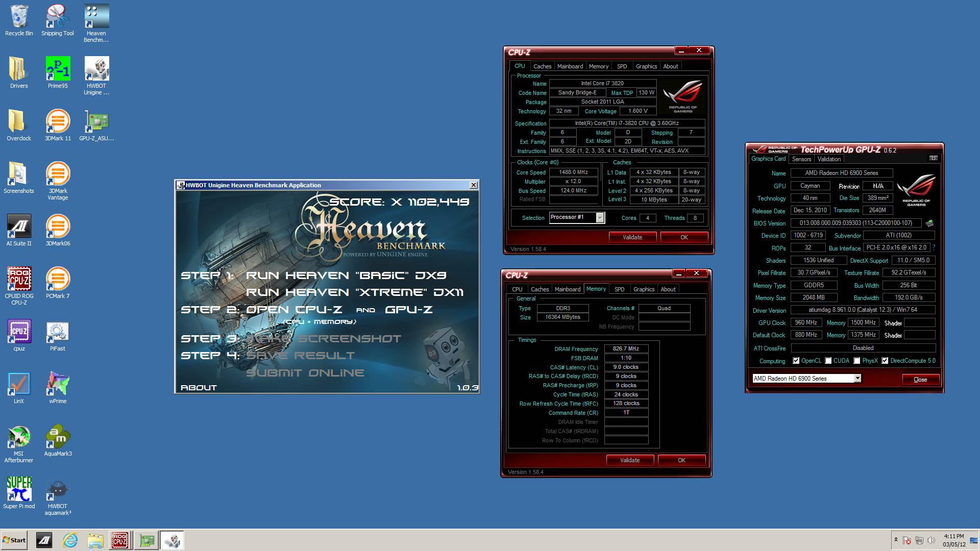Click RUN HEAVEN "XTREME" DX11
980x551 pixels.
point(355,292)
